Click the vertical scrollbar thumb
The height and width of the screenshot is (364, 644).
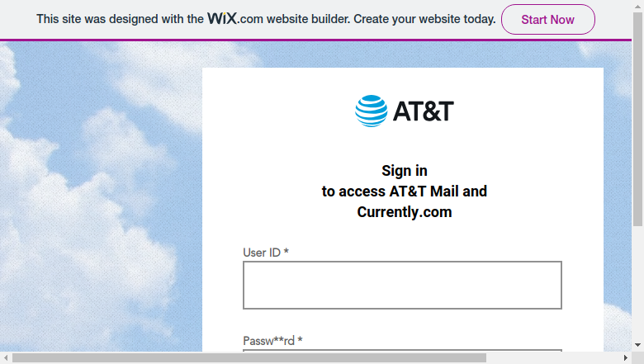pos(638,119)
